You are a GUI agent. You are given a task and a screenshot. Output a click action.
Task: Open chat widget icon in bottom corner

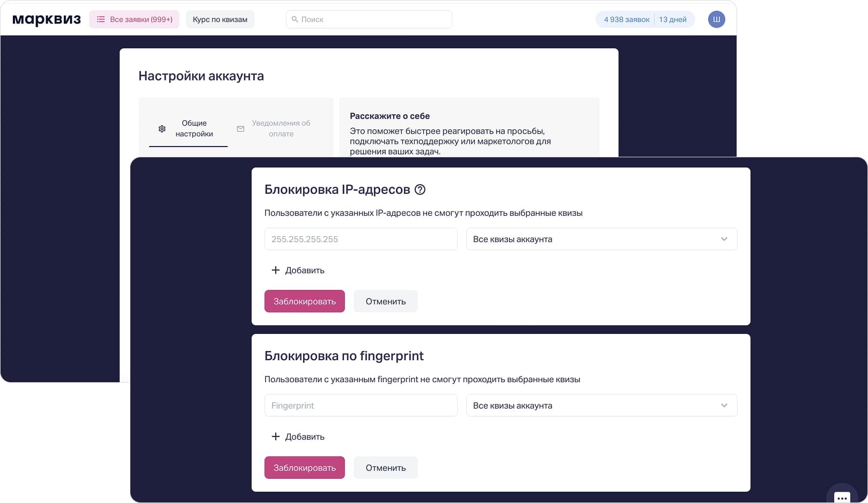[842, 498]
